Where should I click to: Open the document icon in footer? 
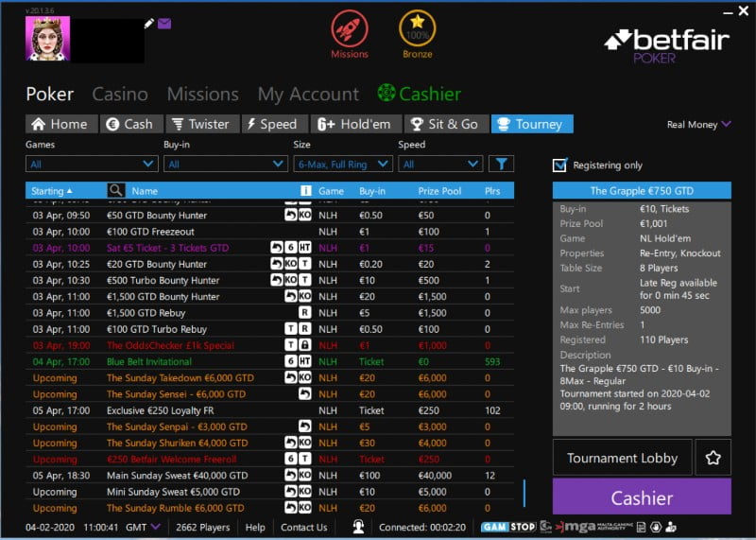click(x=641, y=527)
